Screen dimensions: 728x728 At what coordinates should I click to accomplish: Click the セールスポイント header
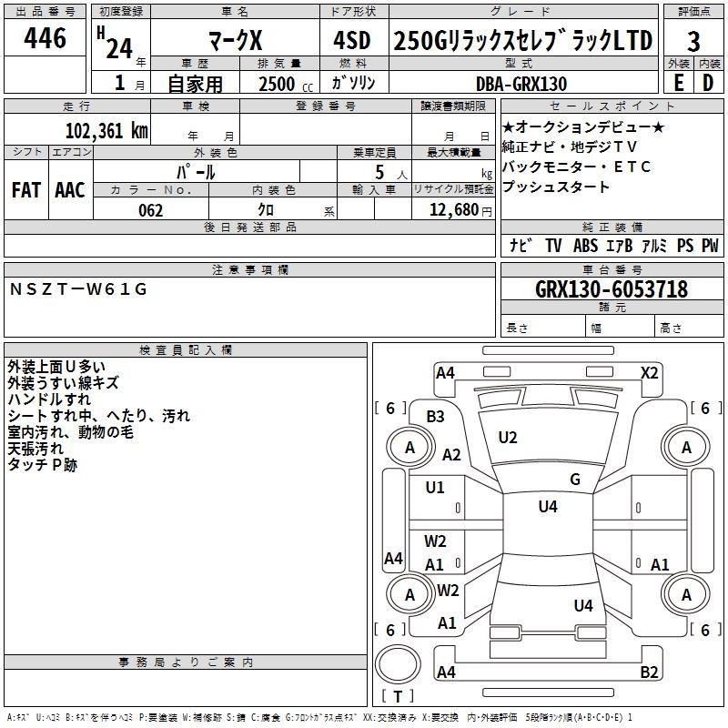pyautogui.click(x=612, y=106)
